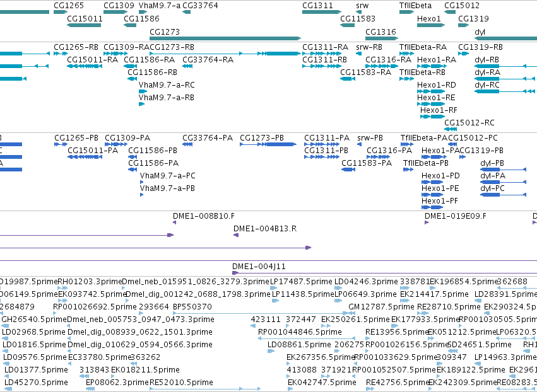Viewport: 537px width, 392px height.
Task: Select the dyl-RC transcript label
Action: point(487,85)
